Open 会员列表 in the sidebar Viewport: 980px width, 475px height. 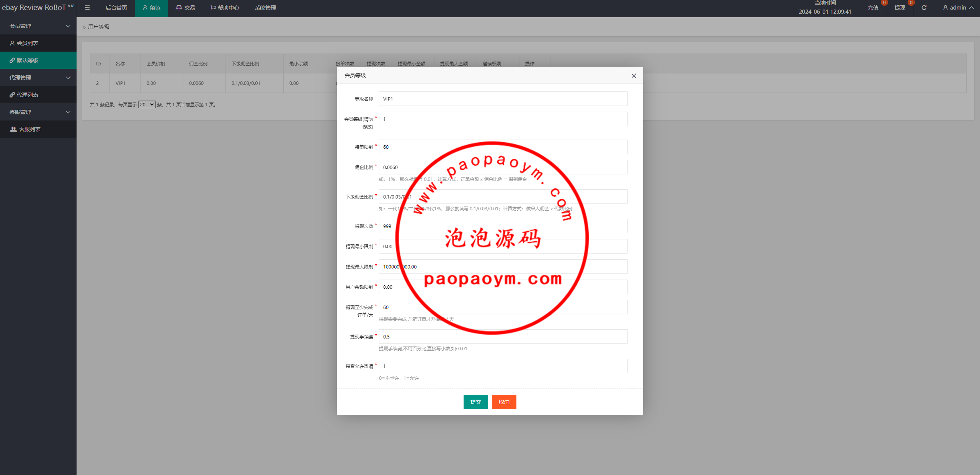[38, 43]
